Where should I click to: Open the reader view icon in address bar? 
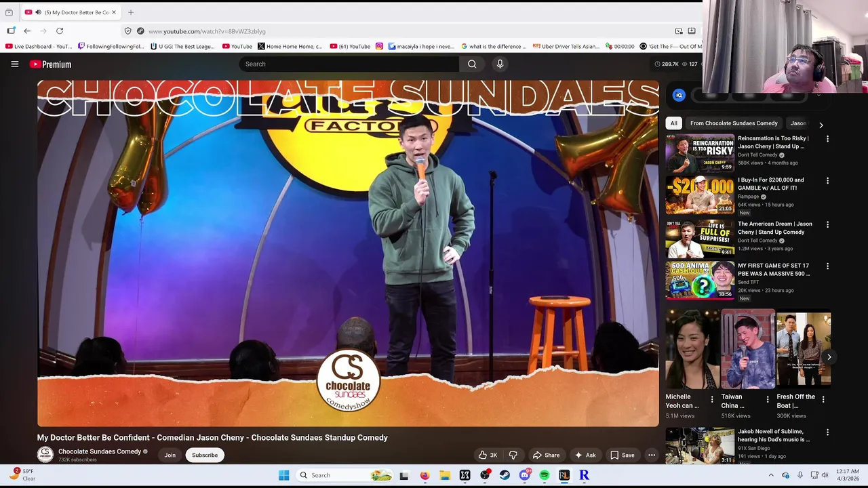coord(692,31)
